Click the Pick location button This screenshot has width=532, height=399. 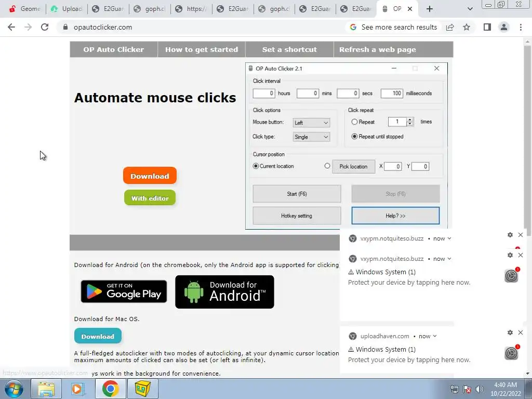353,166
